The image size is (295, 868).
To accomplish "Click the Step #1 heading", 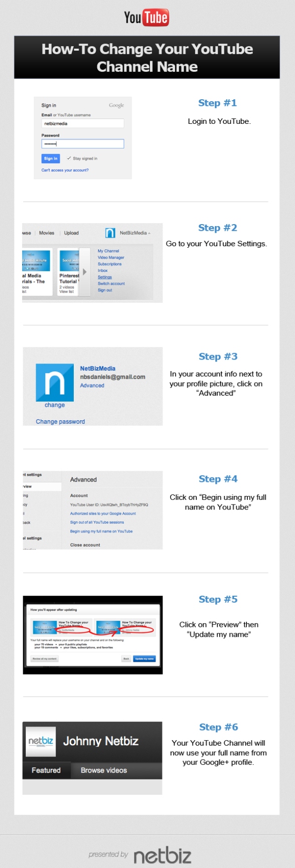I will [217, 103].
